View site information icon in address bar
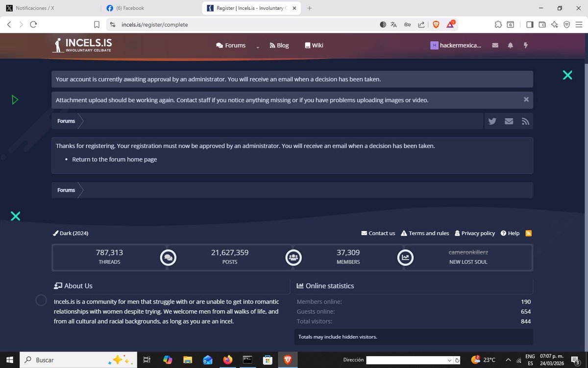The height and width of the screenshot is (368, 588). (x=112, y=25)
